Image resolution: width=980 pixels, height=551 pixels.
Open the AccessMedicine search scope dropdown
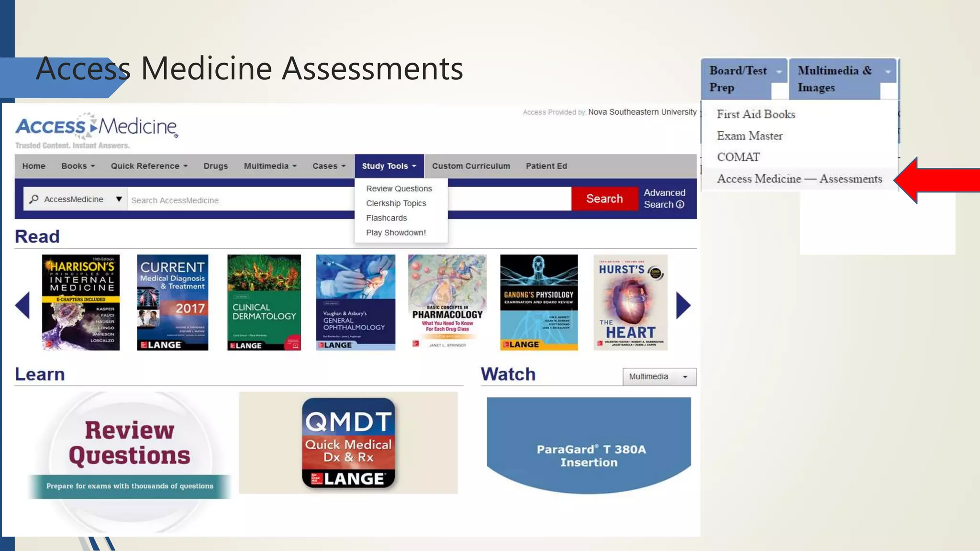coord(76,199)
